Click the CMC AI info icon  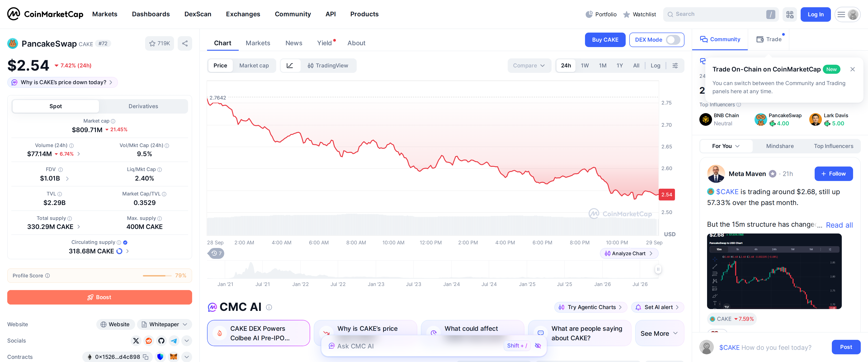(269, 307)
